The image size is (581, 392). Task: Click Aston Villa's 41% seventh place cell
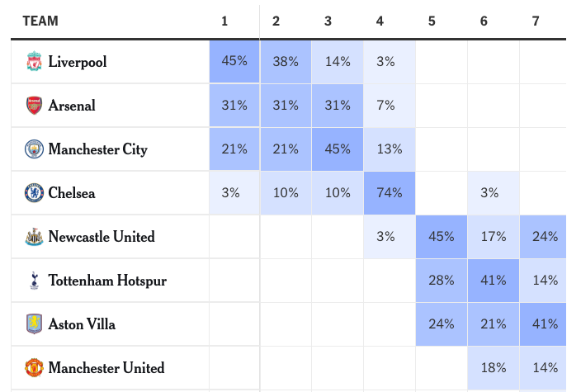point(545,324)
